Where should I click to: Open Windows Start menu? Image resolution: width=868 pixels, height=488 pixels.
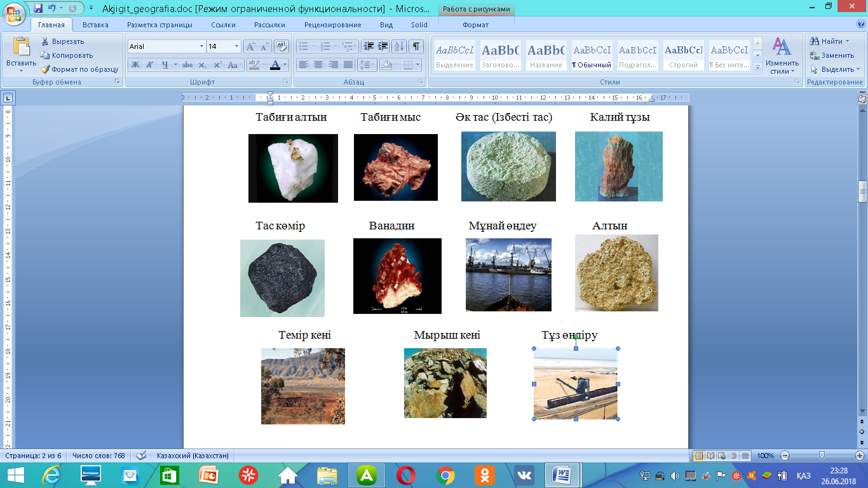coord(15,475)
